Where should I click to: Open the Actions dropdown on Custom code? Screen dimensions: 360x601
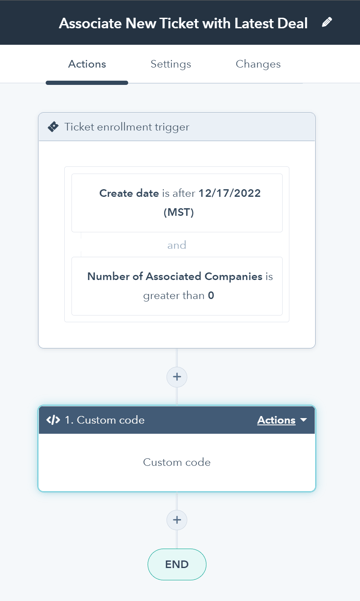point(282,420)
